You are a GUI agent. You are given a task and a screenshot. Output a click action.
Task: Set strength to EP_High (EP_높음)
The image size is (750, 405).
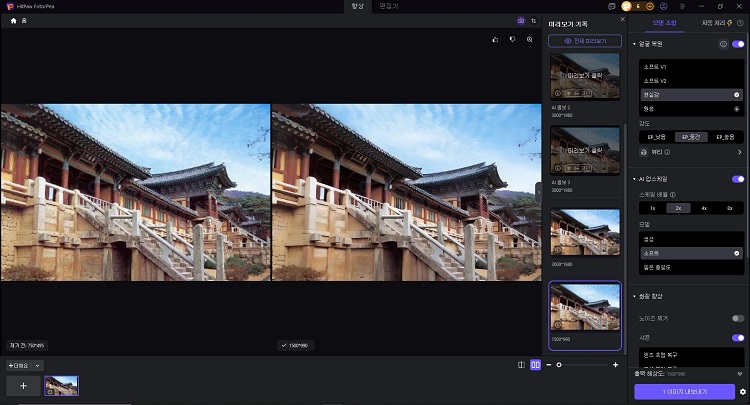point(725,137)
